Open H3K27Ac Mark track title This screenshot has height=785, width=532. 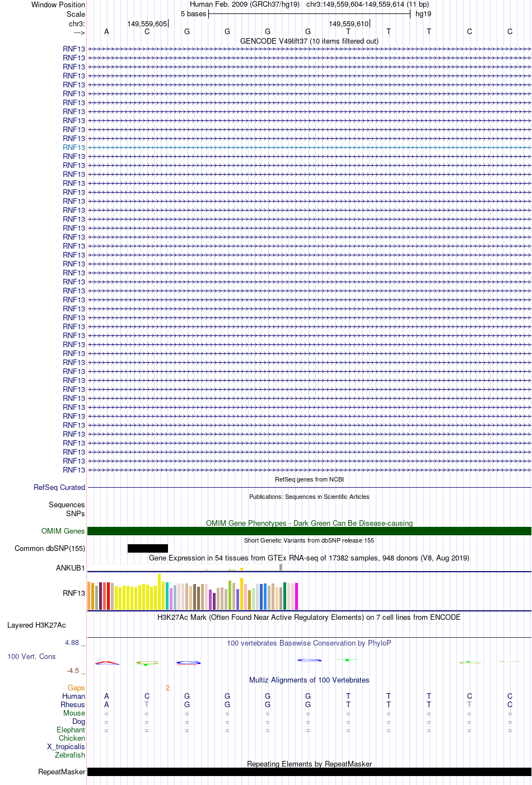309,617
